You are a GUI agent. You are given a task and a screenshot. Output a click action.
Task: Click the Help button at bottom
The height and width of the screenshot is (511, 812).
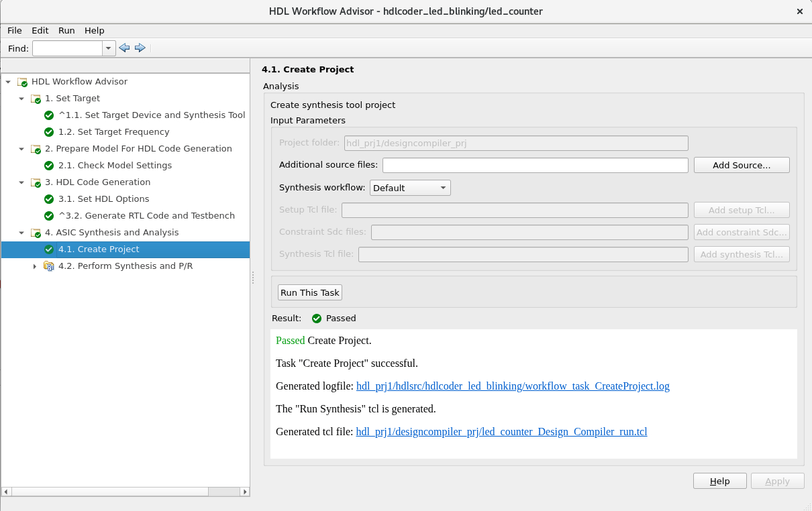pyautogui.click(x=719, y=481)
